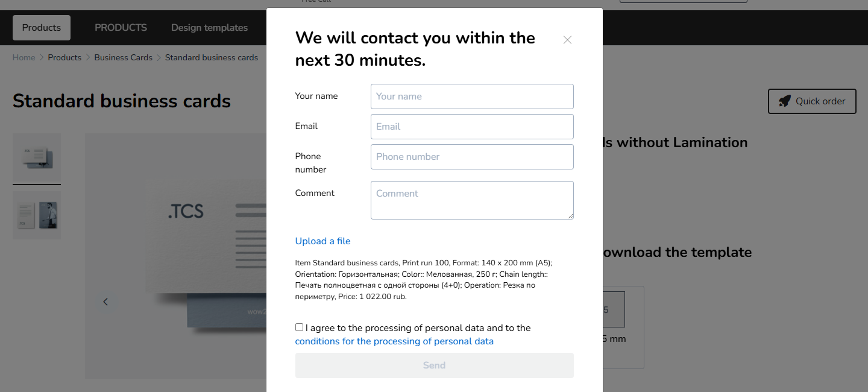
Task: Click the Phone number field
Action: 472,157
